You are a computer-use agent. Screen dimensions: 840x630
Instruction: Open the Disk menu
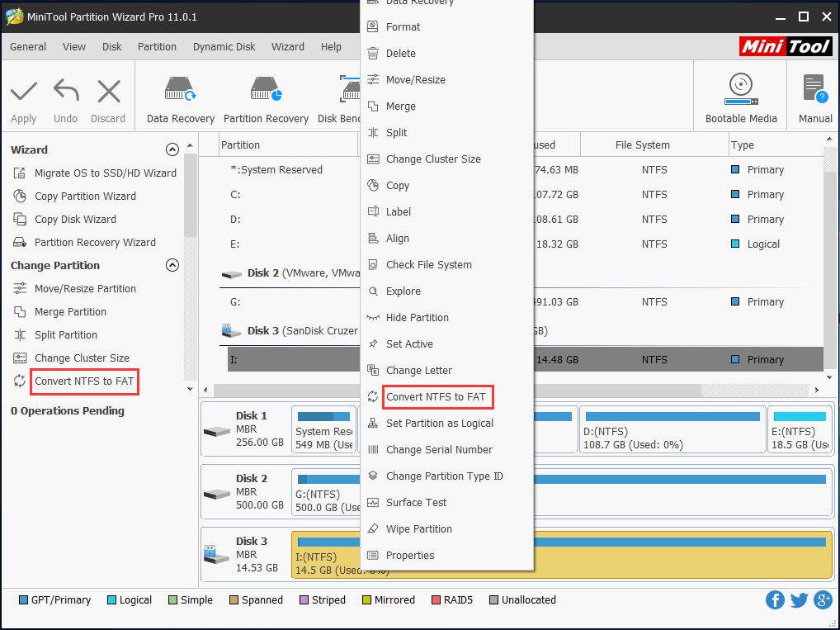click(x=112, y=46)
